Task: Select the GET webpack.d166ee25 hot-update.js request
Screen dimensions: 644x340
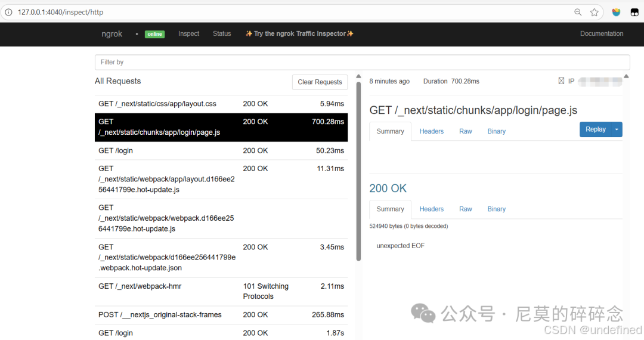Action: 221,218
